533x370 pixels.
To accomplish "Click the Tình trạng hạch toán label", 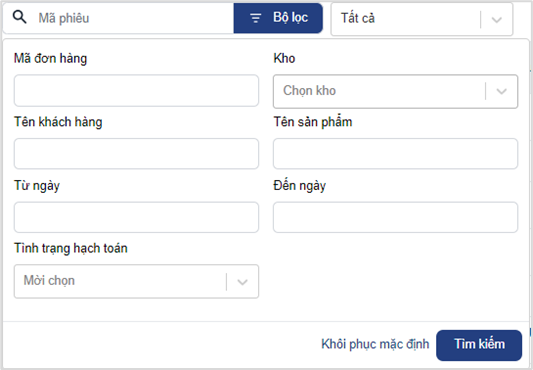I will click(71, 248).
